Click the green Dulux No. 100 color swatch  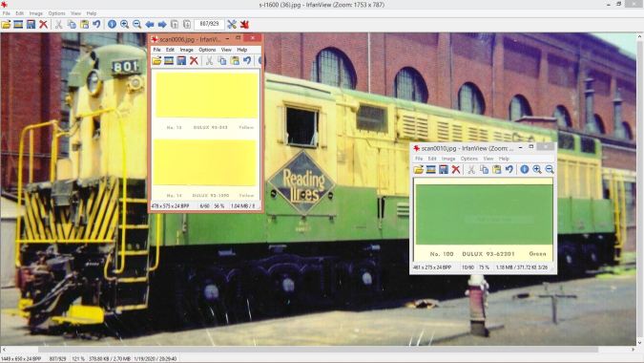484,215
